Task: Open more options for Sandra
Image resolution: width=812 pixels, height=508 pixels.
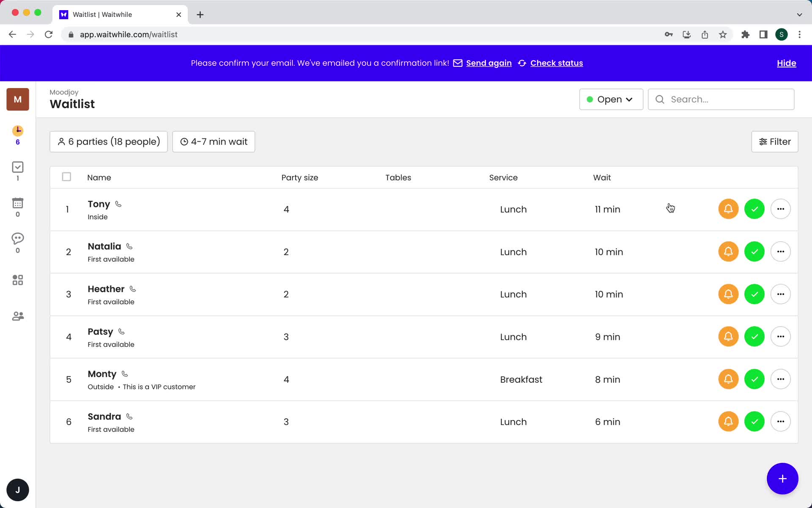Action: [781, 422]
